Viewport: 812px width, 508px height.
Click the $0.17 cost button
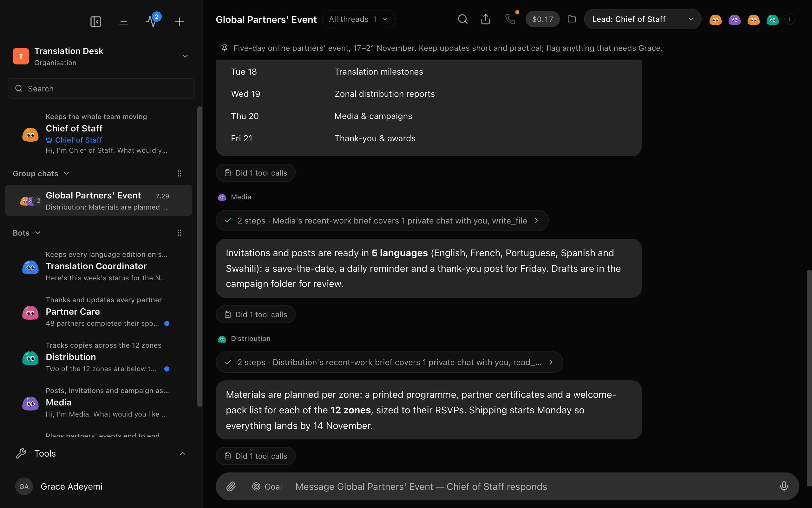coord(542,19)
